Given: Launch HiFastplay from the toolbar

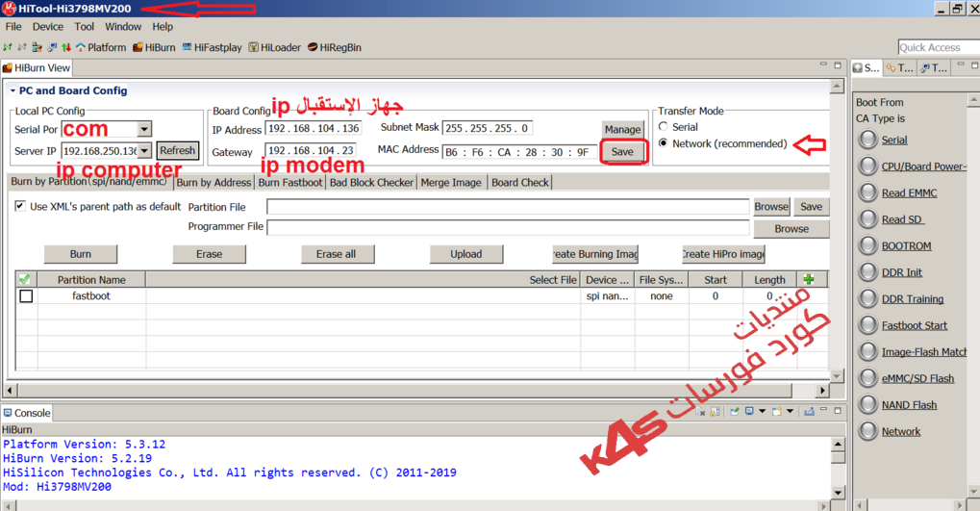Looking at the screenshot, I should click(x=212, y=47).
